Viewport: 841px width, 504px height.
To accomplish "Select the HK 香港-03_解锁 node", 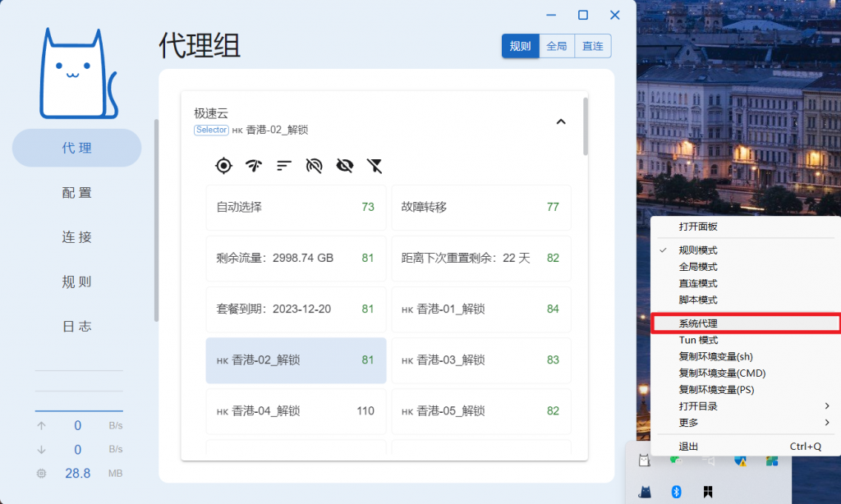I will 481,360.
